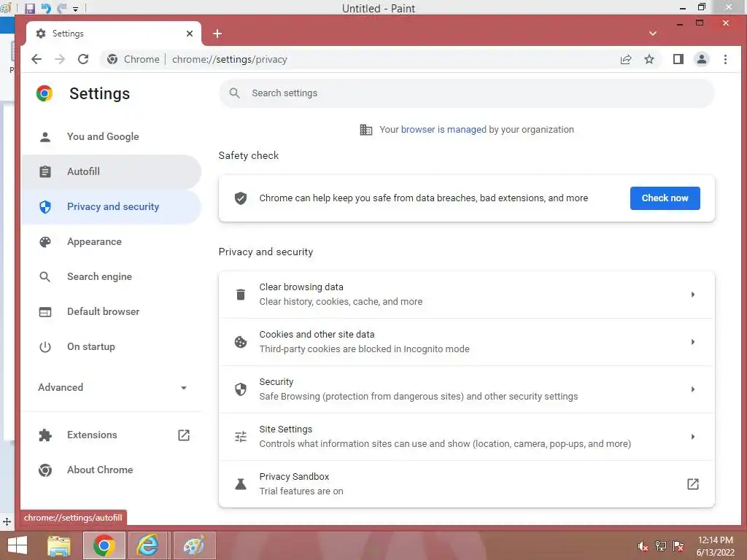
Task: Open Security settings row
Action: click(467, 389)
